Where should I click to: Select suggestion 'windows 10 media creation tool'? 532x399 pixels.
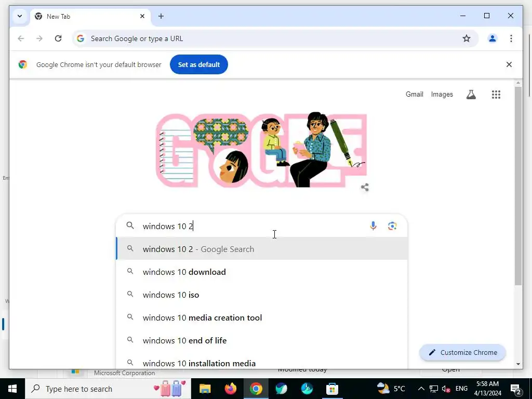point(262,317)
